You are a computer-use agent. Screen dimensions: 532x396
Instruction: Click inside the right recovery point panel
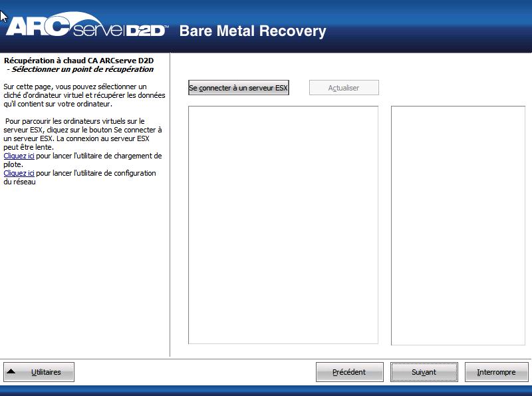click(460, 226)
